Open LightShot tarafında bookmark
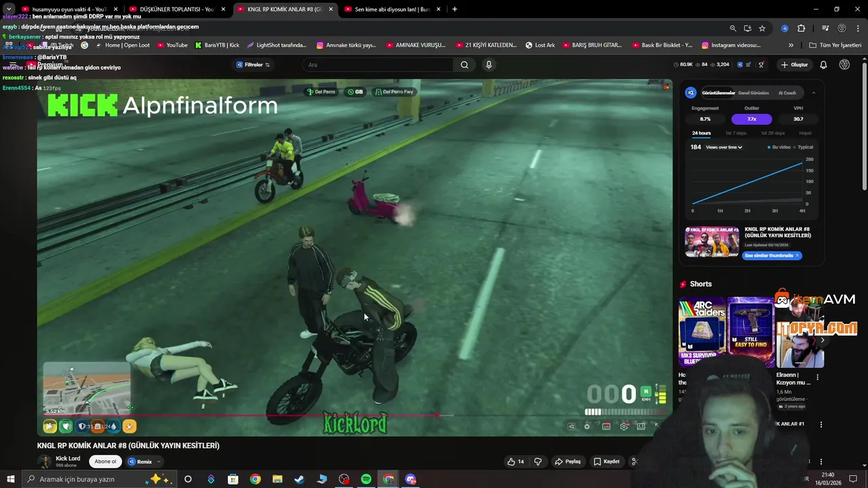 (x=277, y=45)
